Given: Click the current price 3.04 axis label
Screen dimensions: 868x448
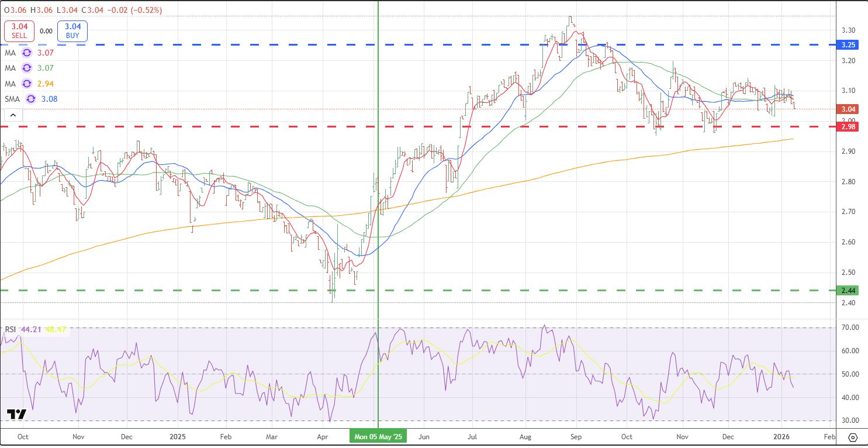Looking at the screenshot, I should [x=848, y=109].
